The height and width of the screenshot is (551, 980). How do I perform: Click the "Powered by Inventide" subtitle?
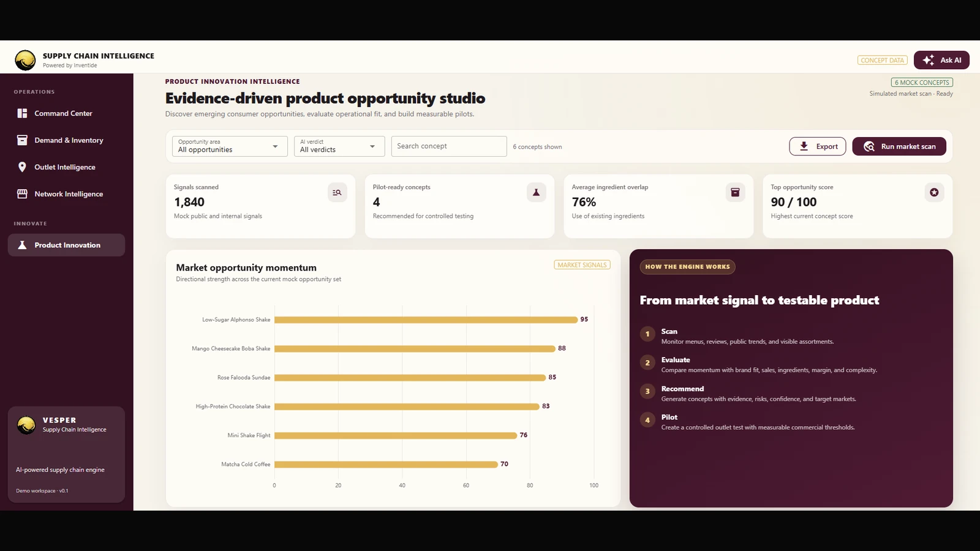(x=70, y=66)
